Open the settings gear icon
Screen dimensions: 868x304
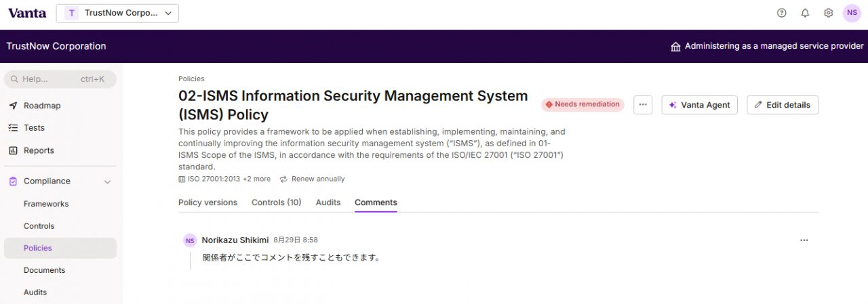pyautogui.click(x=828, y=13)
